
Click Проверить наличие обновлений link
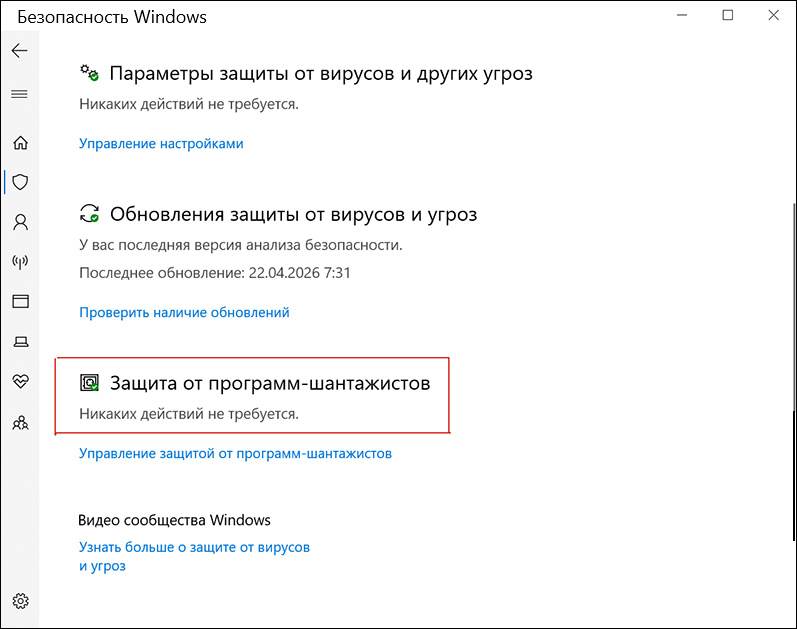point(184,312)
